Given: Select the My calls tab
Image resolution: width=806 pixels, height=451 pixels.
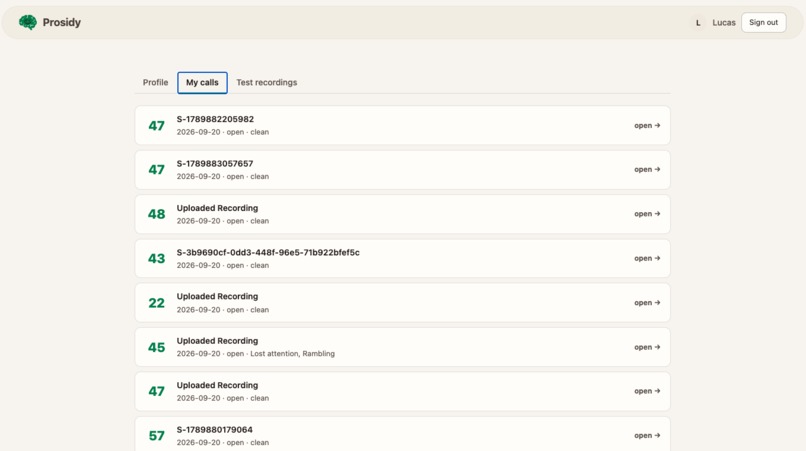Looking at the screenshot, I should pyautogui.click(x=202, y=82).
